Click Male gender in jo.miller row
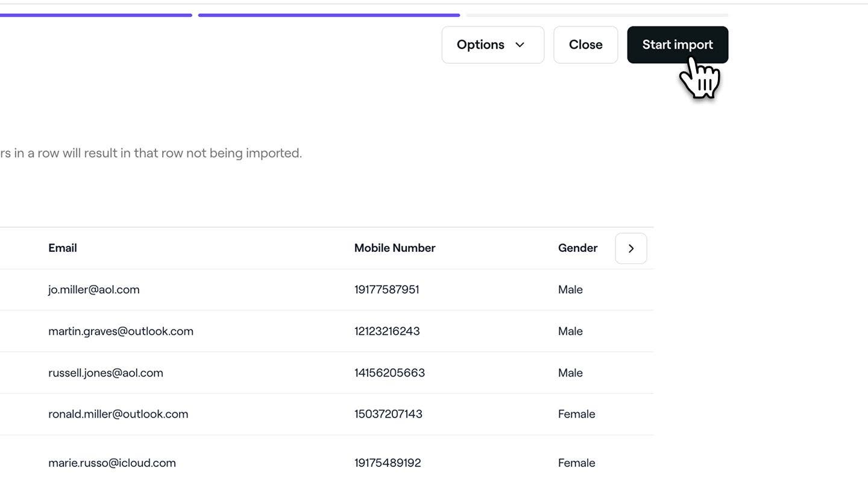This screenshot has height=482, width=868. pos(570,290)
